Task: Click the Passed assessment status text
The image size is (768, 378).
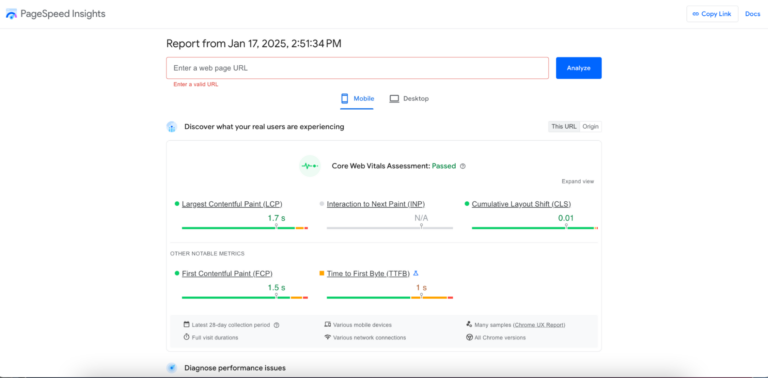Action: pyautogui.click(x=444, y=166)
